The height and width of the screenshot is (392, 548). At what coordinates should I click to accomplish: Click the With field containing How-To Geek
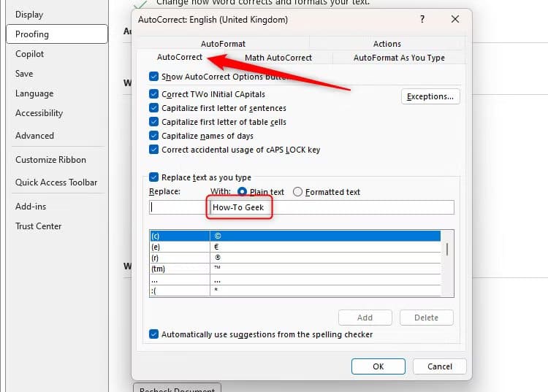click(332, 207)
